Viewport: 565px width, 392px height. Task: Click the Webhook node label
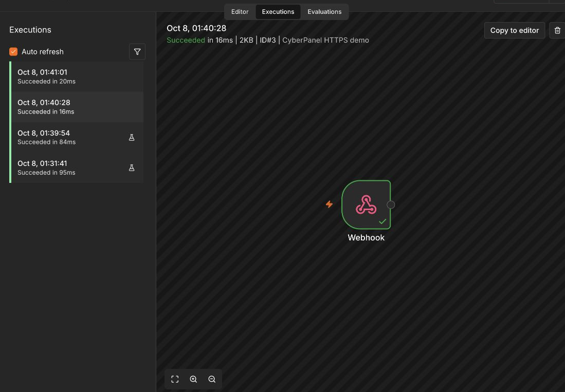[366, 237]
